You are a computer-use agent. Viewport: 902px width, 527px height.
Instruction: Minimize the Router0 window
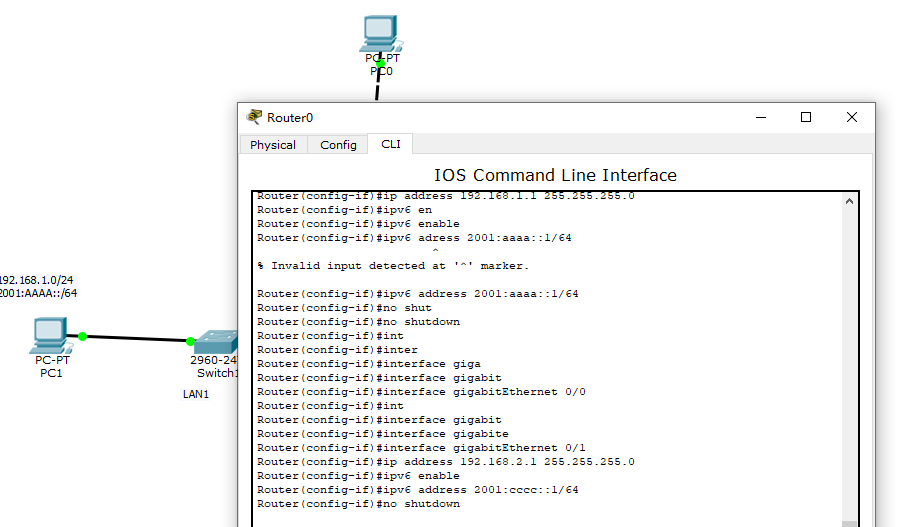click(760, 117)
